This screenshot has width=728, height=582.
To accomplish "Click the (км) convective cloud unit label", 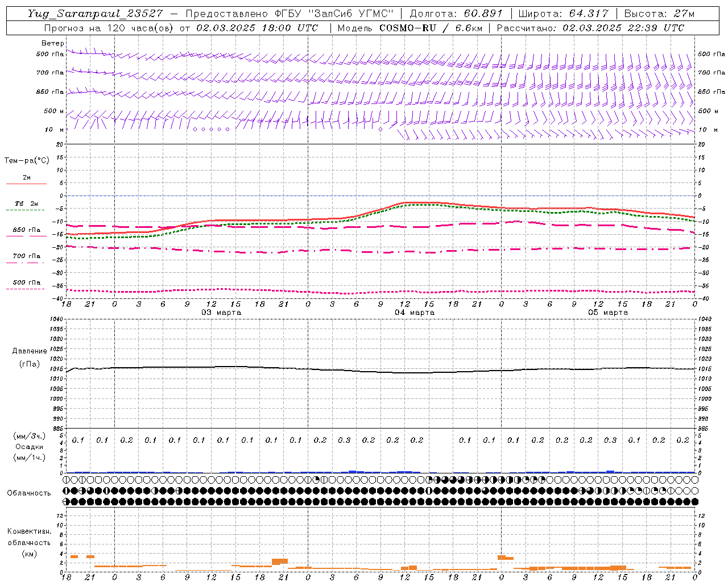I will coord(30,554).
